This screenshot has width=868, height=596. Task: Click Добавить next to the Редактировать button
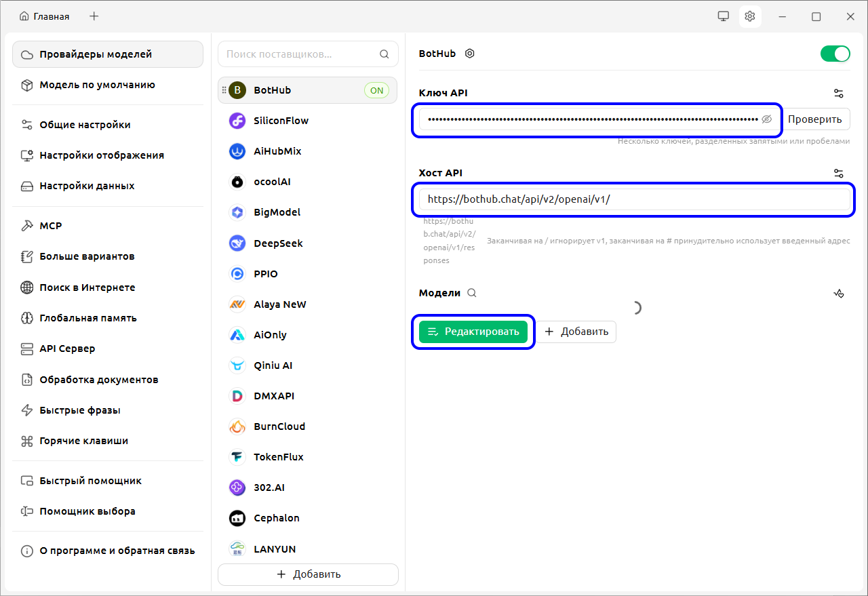click(576, 332)
